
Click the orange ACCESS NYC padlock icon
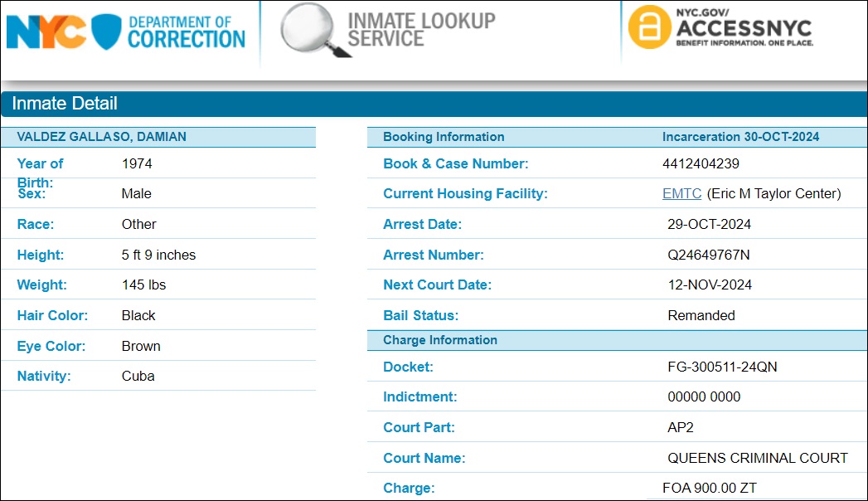649,27
